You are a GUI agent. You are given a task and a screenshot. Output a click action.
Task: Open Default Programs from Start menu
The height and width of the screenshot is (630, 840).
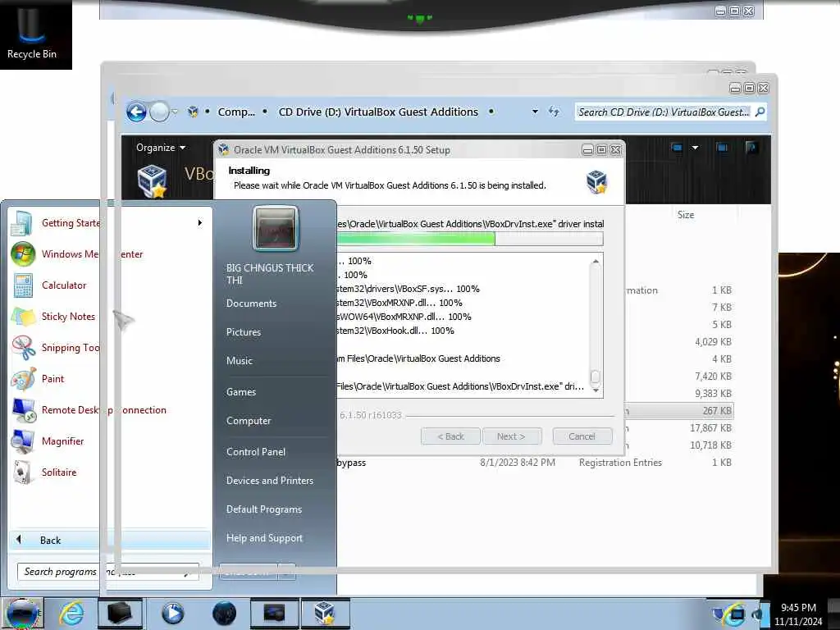(264, 509)
